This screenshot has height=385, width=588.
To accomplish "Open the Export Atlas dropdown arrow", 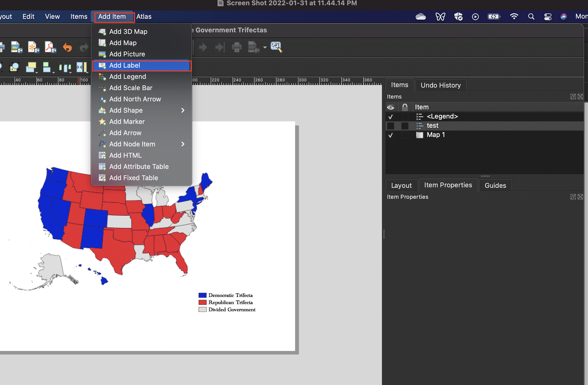I will [x=265, y=48].
